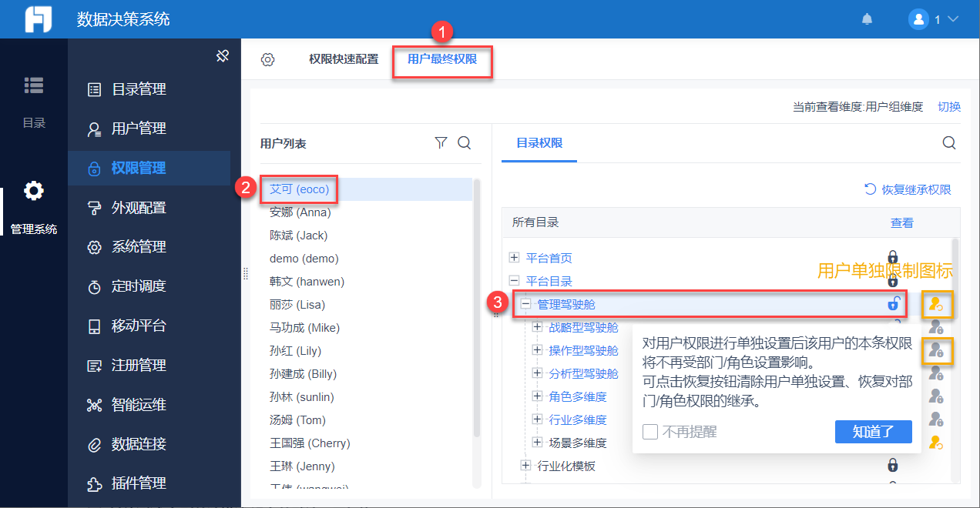Search the 目录权限 panel with the magnifier icon
This screenshot has height=508, width=980.
coord(949,142)
